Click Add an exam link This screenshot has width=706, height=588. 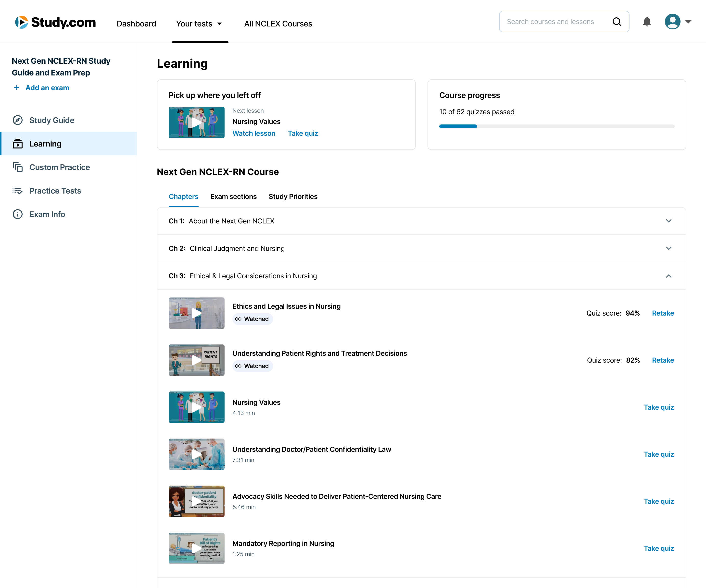[47, 88]
